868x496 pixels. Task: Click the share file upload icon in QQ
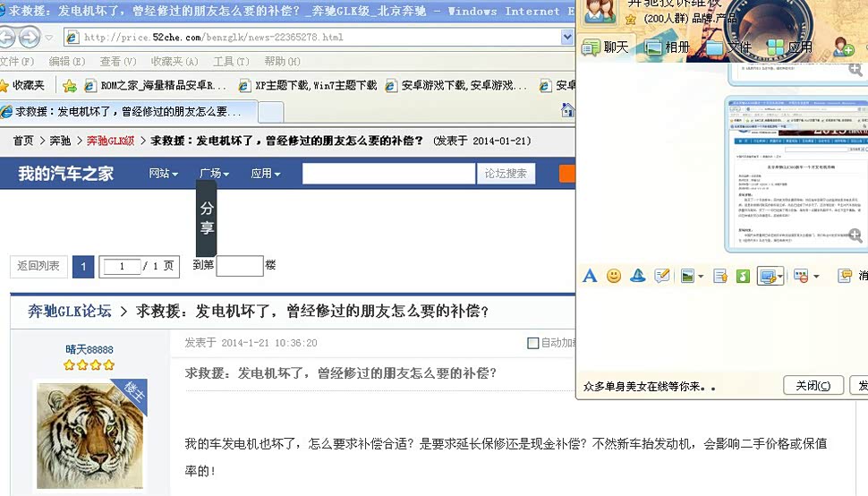720,276
